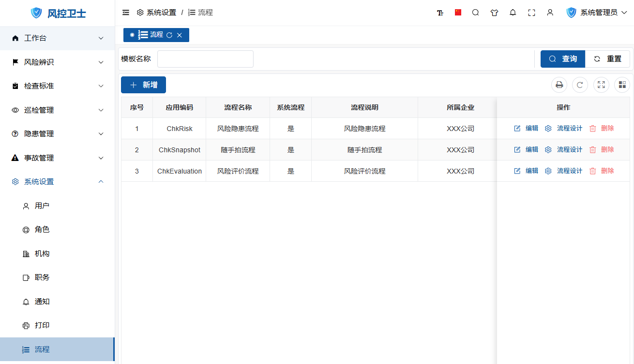Open the theme shirt icon

[494, 13]
